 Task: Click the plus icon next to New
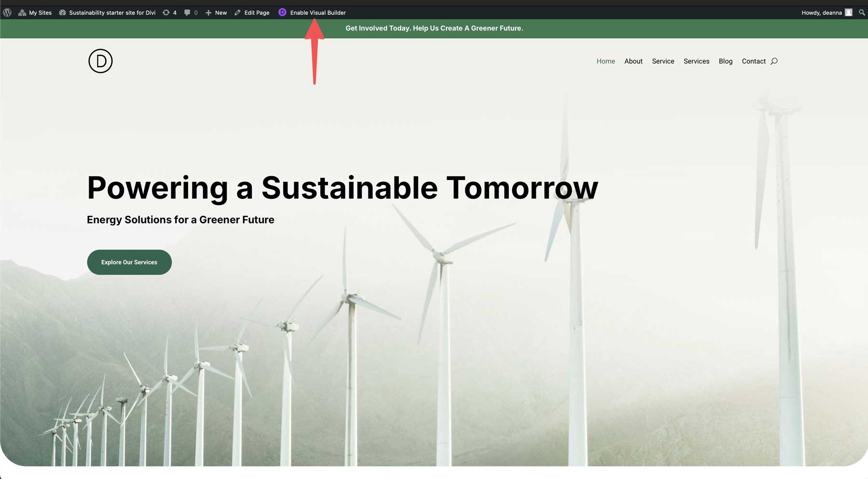click(207, 13)
